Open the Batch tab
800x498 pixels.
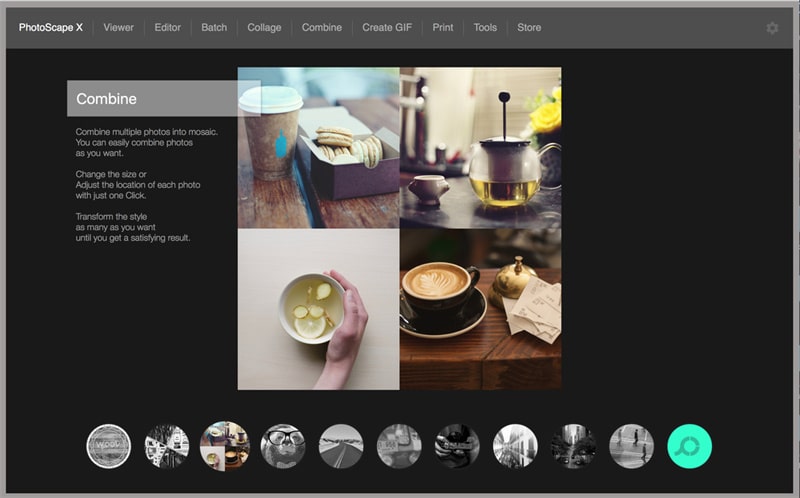click(214, 28)
